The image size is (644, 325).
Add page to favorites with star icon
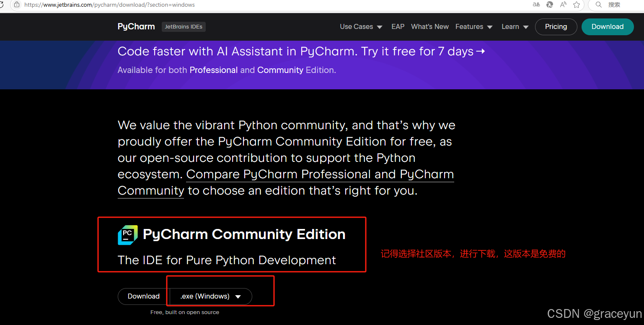(577, 5)
